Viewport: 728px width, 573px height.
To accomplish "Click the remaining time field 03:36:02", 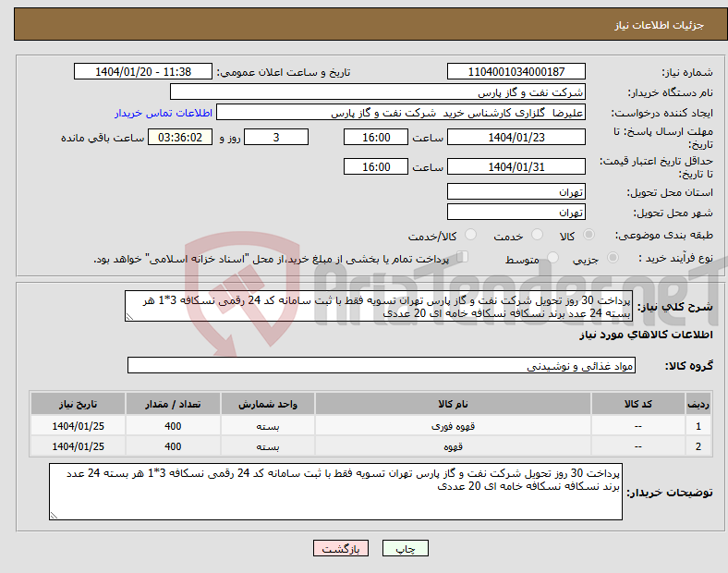I will [x=180, y=137].
